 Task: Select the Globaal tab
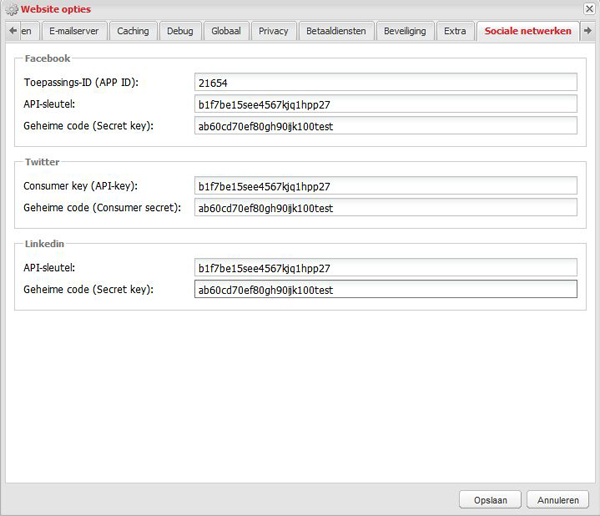coord(226,31)
